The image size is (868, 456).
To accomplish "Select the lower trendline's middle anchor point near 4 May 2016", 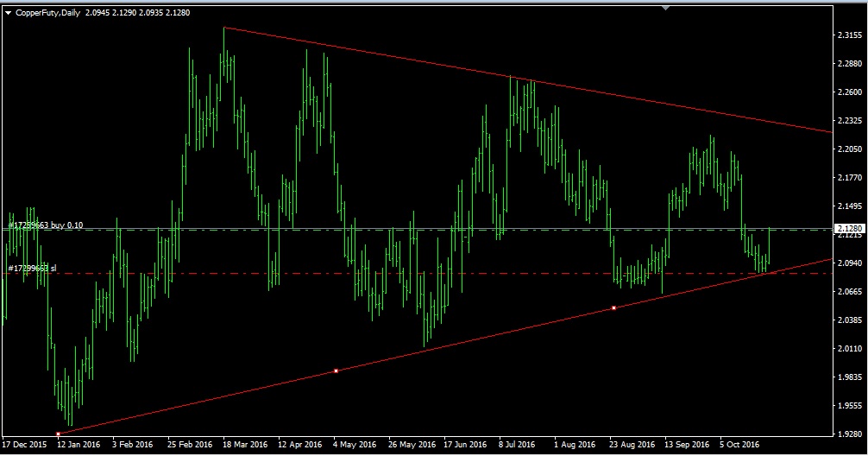I will (336, 370).
